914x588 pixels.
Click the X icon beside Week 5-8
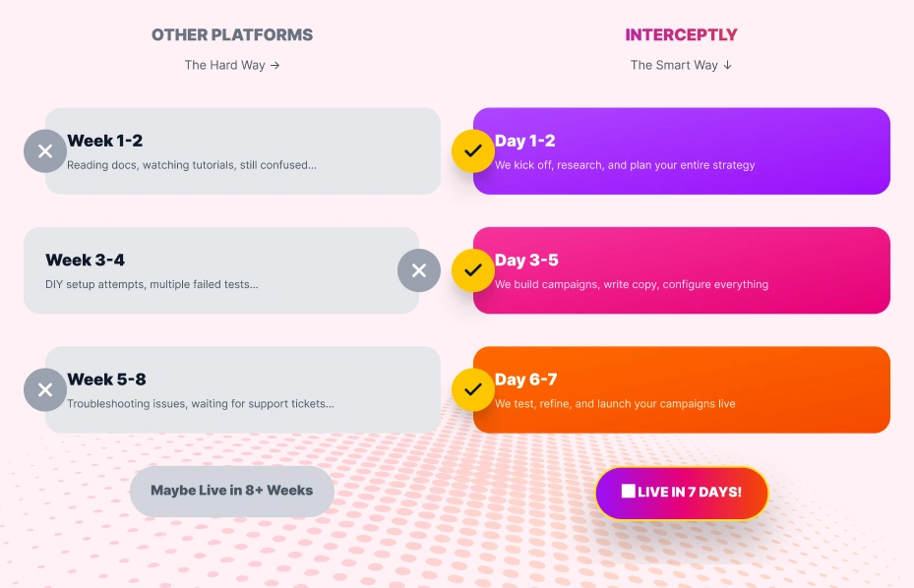pyautogui.click(x=45, y=389)
